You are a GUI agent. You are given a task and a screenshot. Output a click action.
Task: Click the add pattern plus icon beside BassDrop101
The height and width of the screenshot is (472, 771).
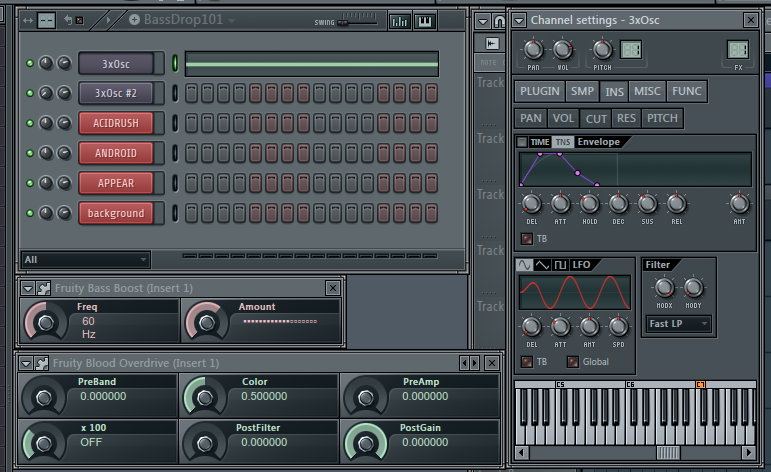click(x=134, y=19)
